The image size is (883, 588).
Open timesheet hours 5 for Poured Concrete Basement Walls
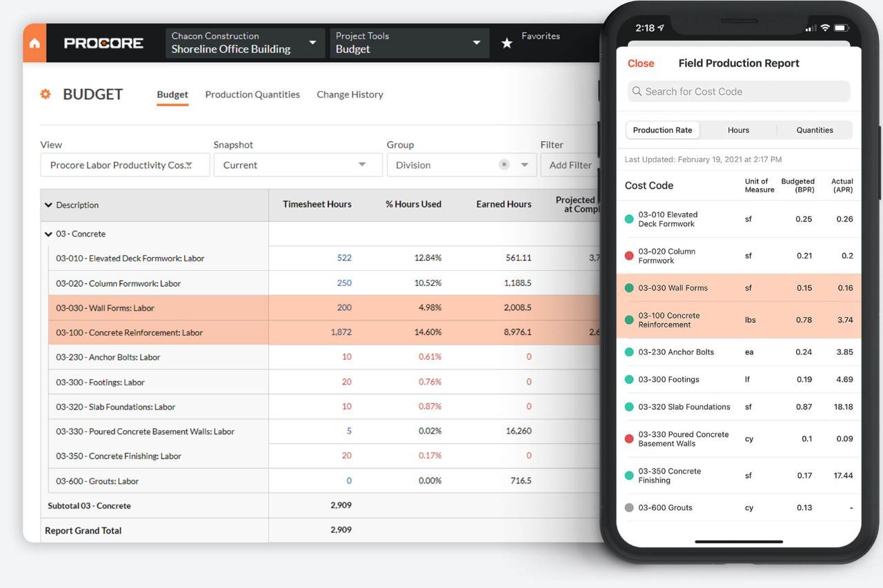coord(349,431)
